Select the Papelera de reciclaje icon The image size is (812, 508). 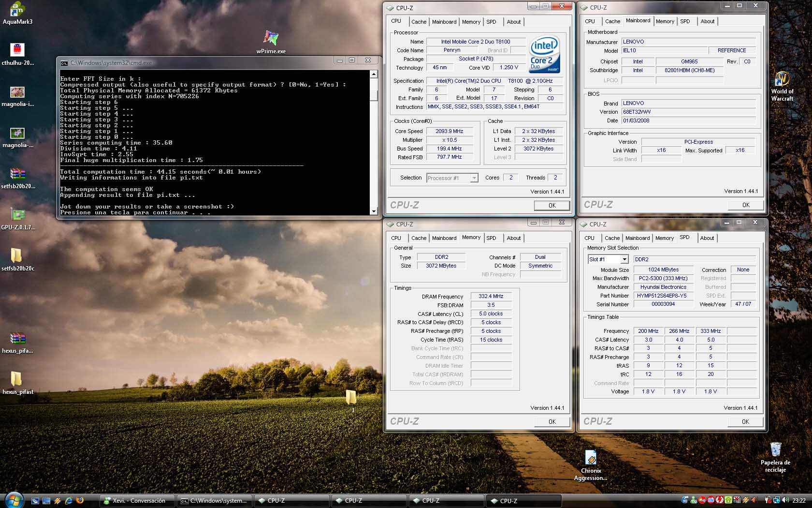click(775, 457)
